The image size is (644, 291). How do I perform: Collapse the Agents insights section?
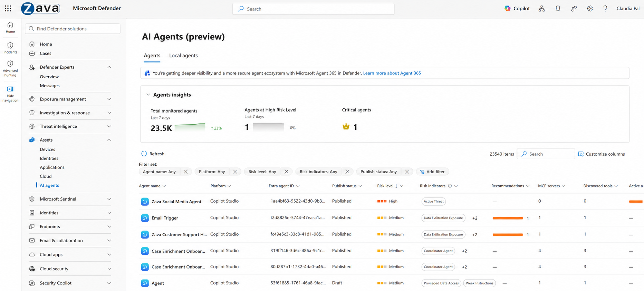[148, 95]
